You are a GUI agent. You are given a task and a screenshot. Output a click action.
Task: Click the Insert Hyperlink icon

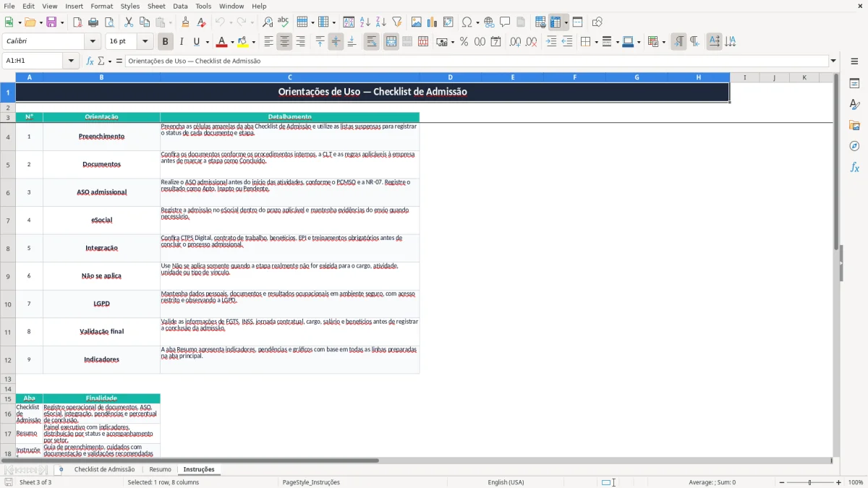[x=490, y=22]
